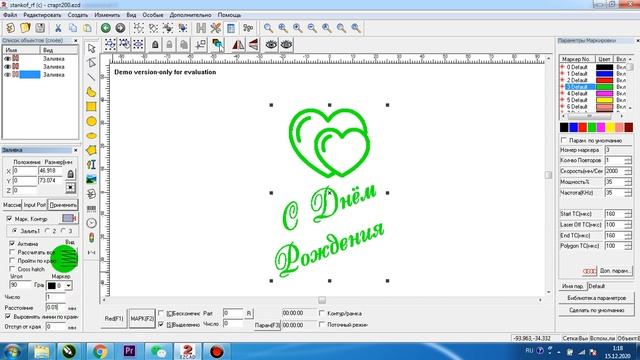Open the Маркер pen dropdown
Screen dimensions: 640x360
(69, 286)
